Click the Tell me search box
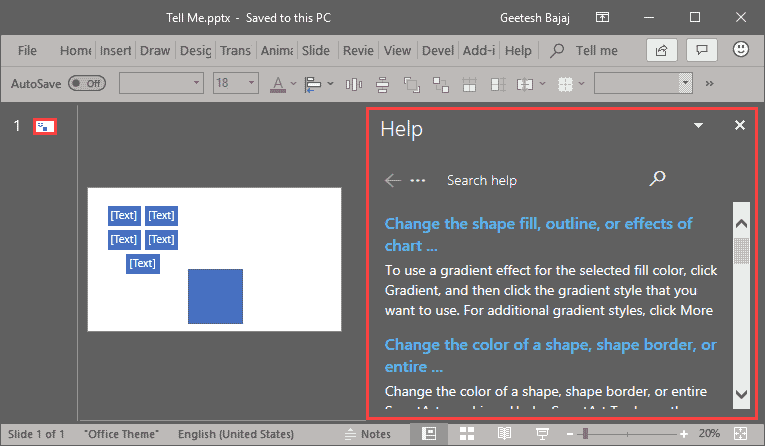 (x=584, y=50)
